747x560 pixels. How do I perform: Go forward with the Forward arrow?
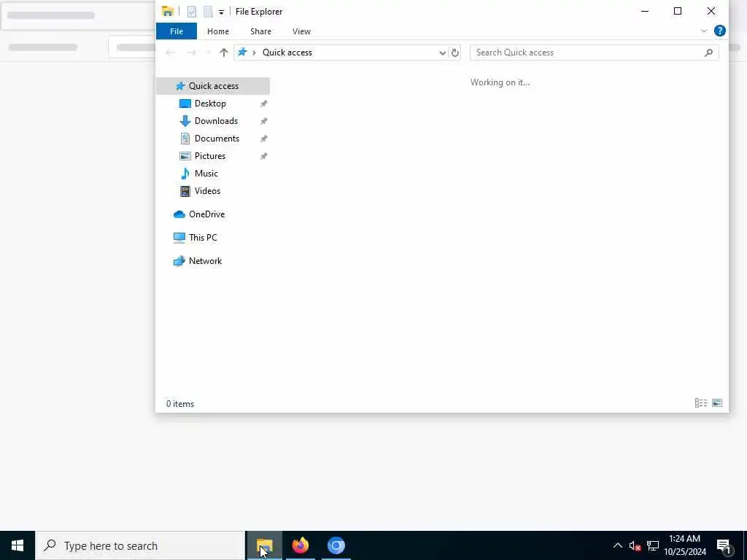(x=191, y=52)
